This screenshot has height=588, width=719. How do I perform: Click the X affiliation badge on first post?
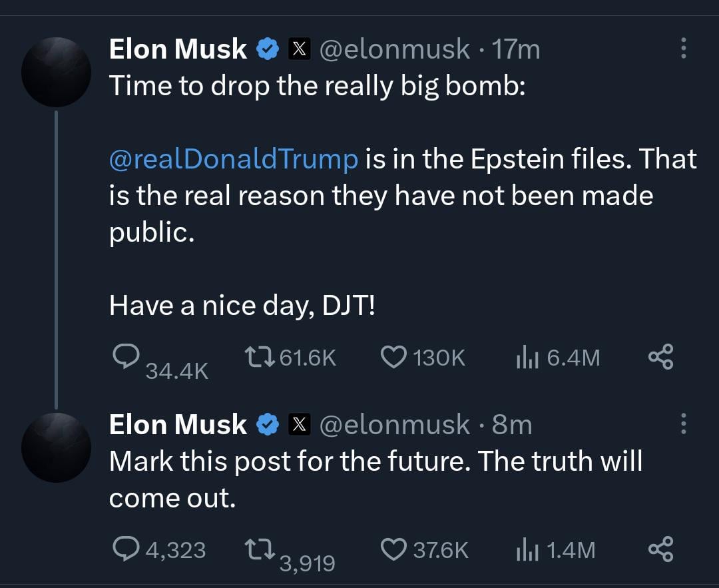[x=300, y=49]
